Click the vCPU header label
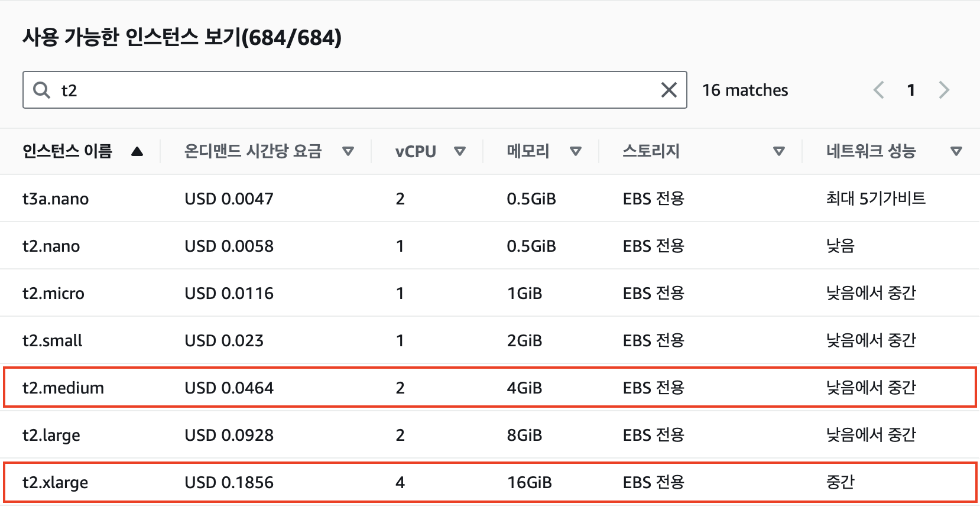Viewport: 980px width, 507px height. tap(416, 151)
